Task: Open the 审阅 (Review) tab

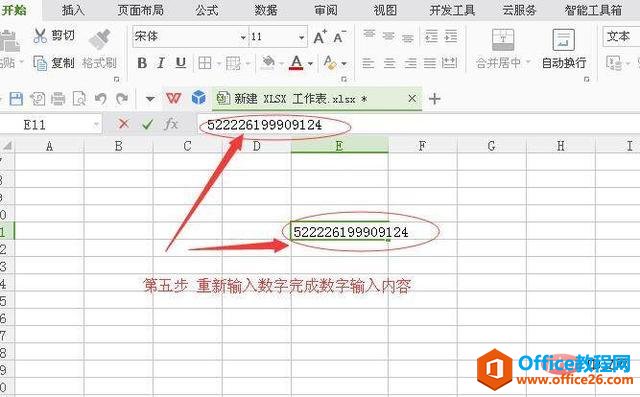Action: click(x=326, y=10)
